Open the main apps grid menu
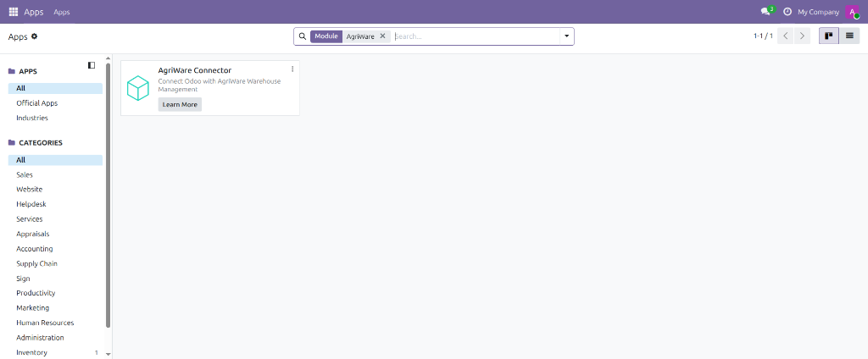The image size is (868, 359). (14, 12)
